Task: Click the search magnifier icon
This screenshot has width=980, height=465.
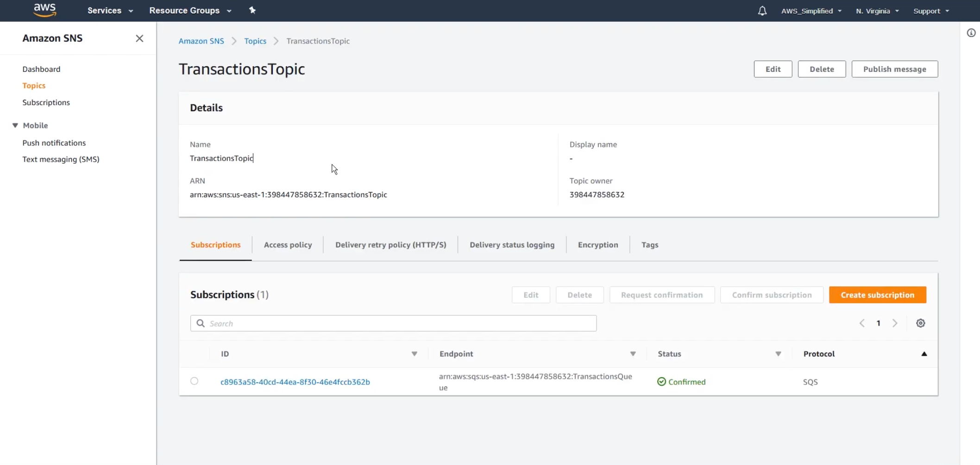Action: coord(201,323)
